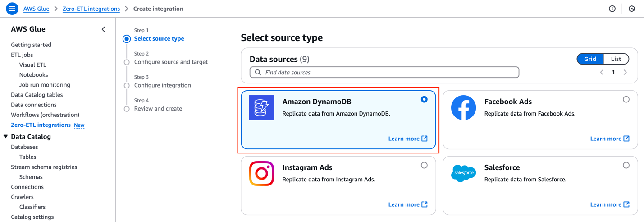Click the search magnifier icon in Find data sources

[258, 72]
